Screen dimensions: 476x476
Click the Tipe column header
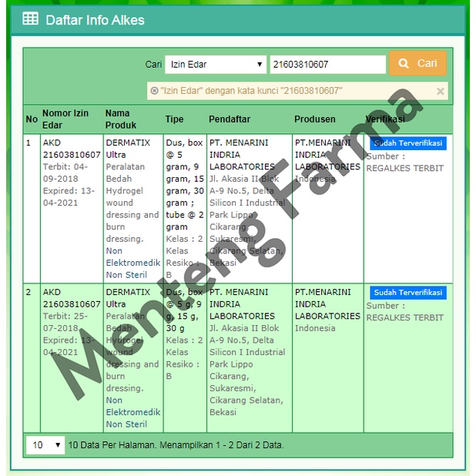174,119
